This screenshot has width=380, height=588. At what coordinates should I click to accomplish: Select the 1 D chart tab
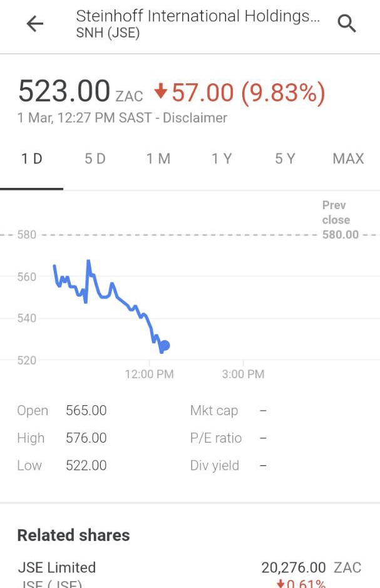click(x=32, y=158)
